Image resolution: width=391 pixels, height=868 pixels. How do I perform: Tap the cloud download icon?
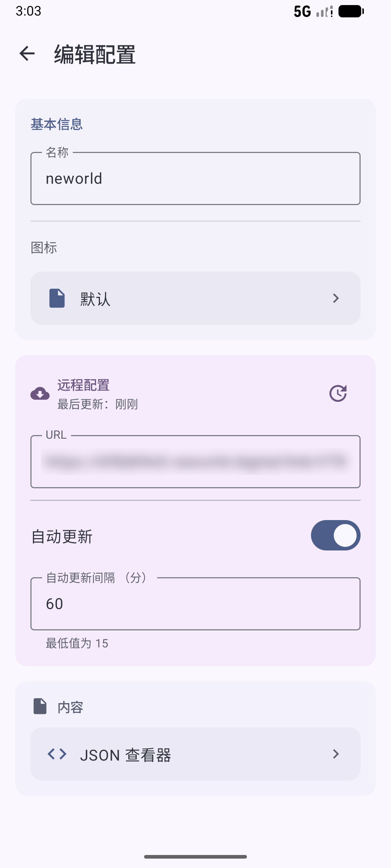40,393
